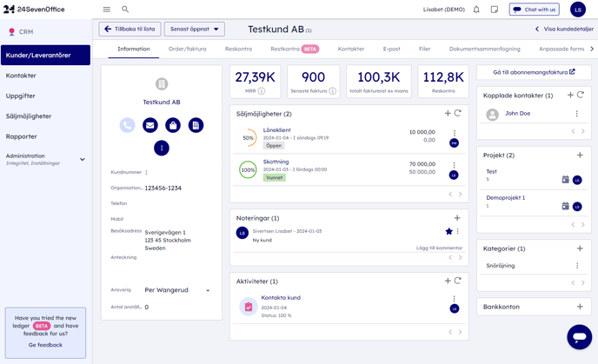The height and width of the screenshot is (364, 598).
Task: Add a new Bankkonton entry
Action: pos(580,307)
